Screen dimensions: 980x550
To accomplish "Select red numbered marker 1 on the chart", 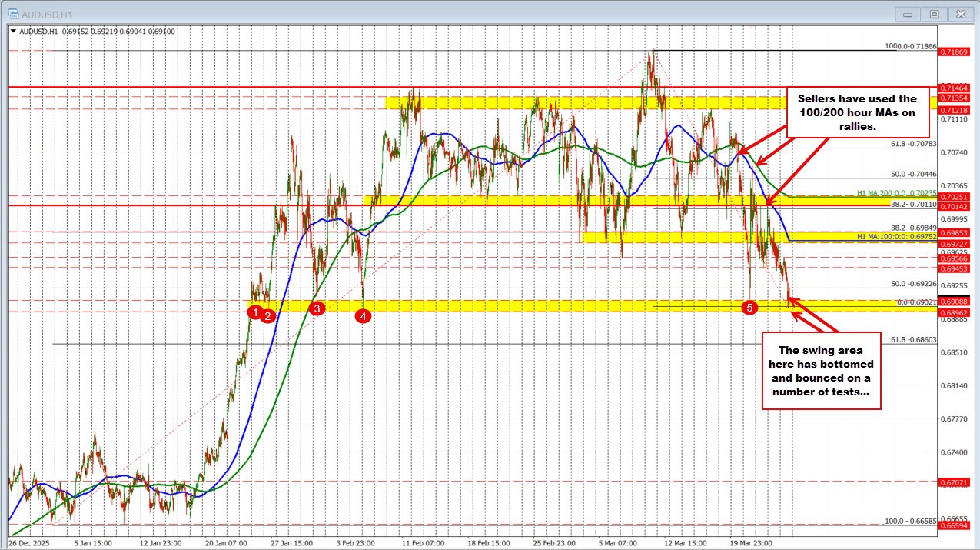I will (256, 311).
